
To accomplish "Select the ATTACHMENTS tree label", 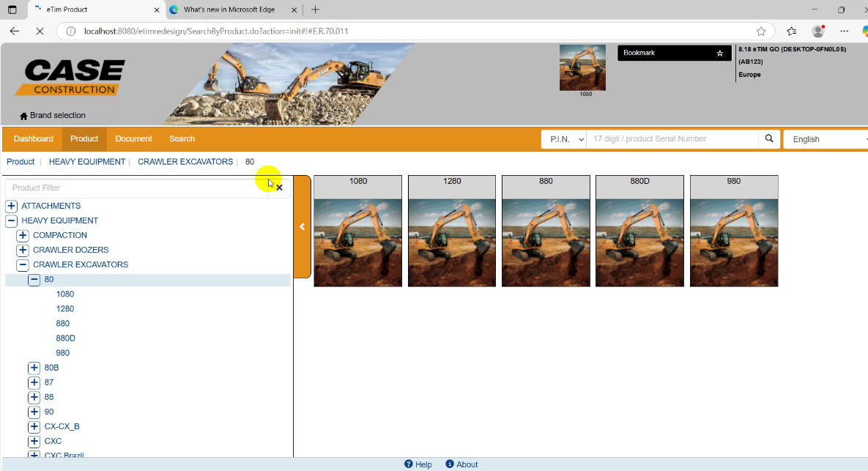I will (51, 206).
